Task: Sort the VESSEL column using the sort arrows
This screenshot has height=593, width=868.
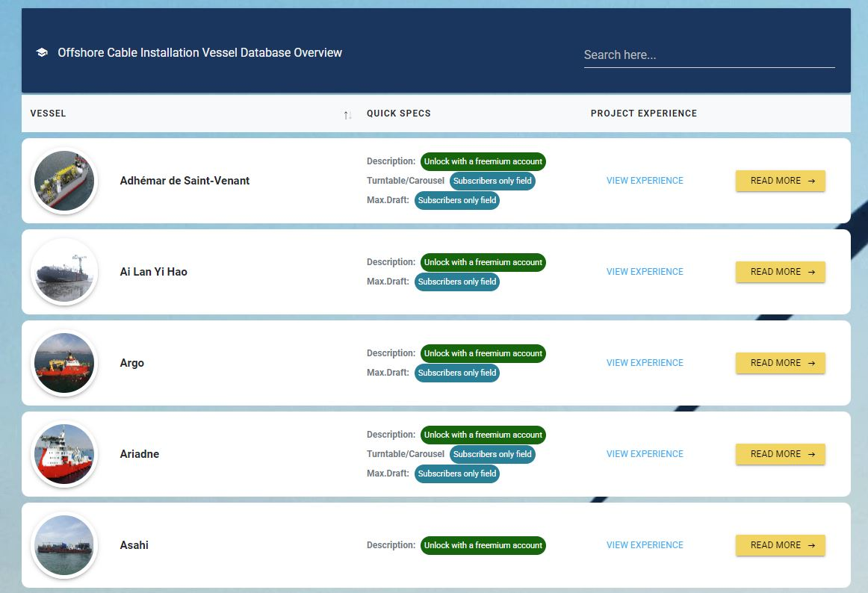Action: click(347, 114)
